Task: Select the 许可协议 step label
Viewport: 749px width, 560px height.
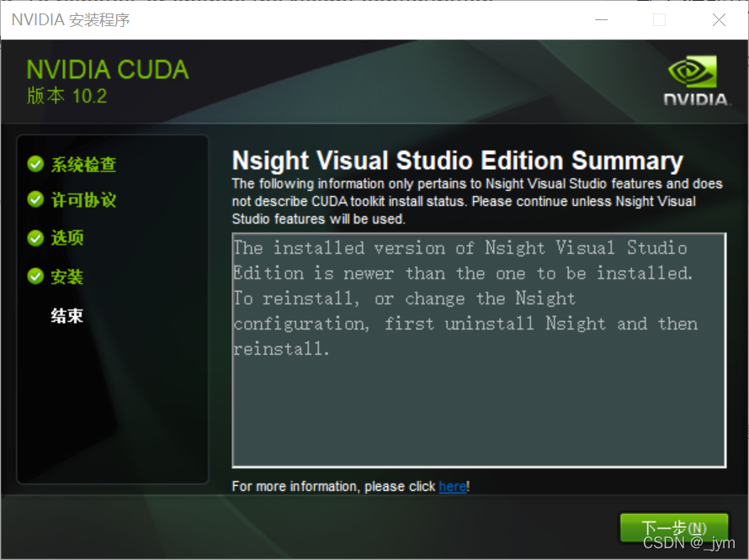Action: click(x=83, y=200)
